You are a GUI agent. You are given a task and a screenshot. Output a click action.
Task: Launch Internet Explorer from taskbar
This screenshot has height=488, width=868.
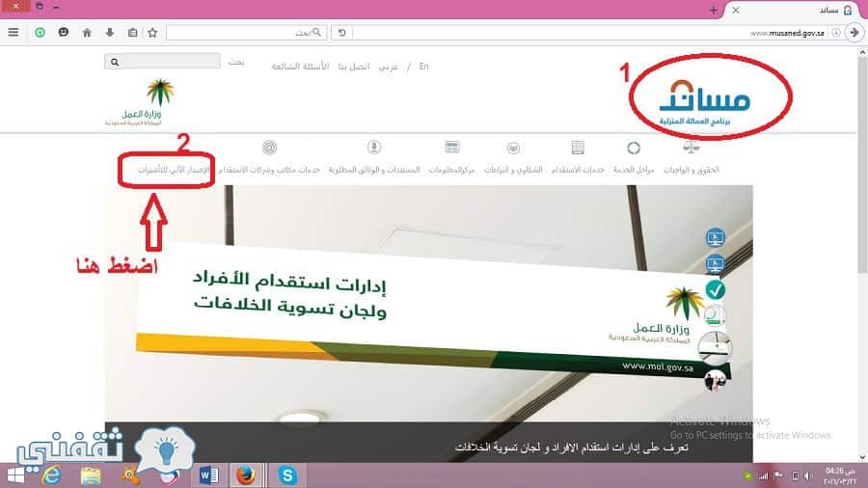point(51,475)
